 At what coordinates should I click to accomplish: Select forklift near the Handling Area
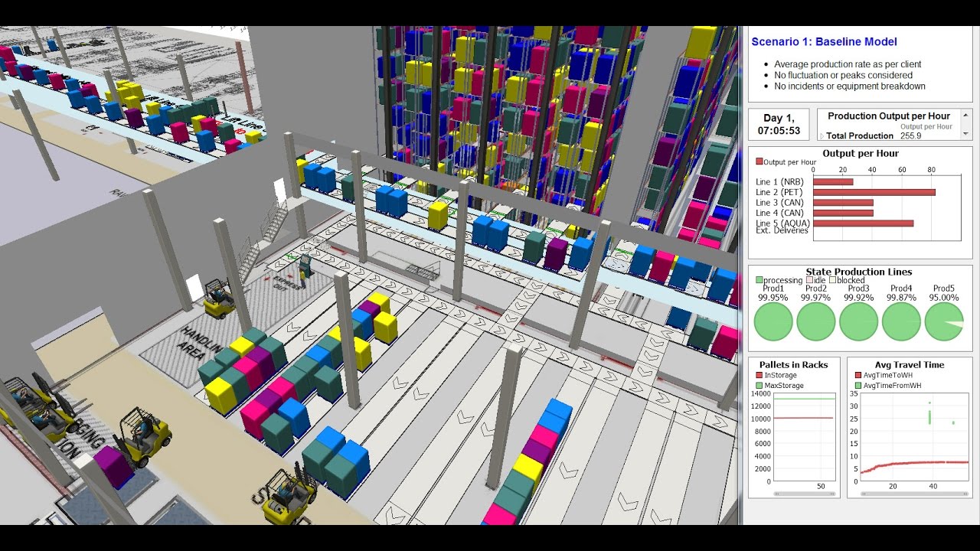tap(219, 298)
